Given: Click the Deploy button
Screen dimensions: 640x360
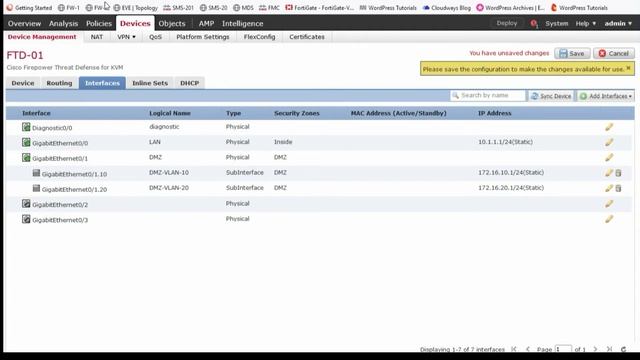Looking at the screenshot, I should point(507,23).
